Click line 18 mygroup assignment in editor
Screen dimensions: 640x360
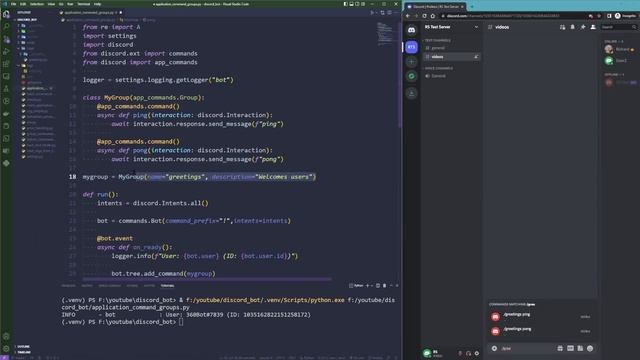[x=199, y=177]
